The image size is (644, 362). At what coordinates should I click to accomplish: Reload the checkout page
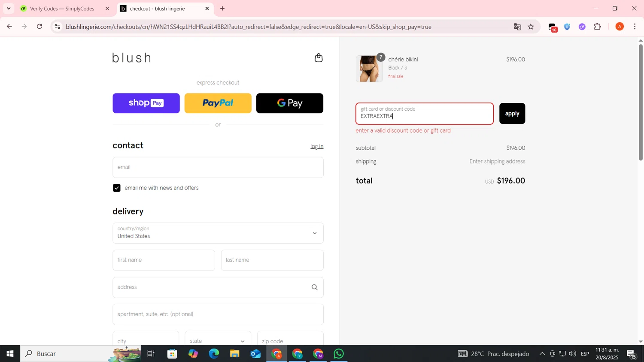coord(39,27)
